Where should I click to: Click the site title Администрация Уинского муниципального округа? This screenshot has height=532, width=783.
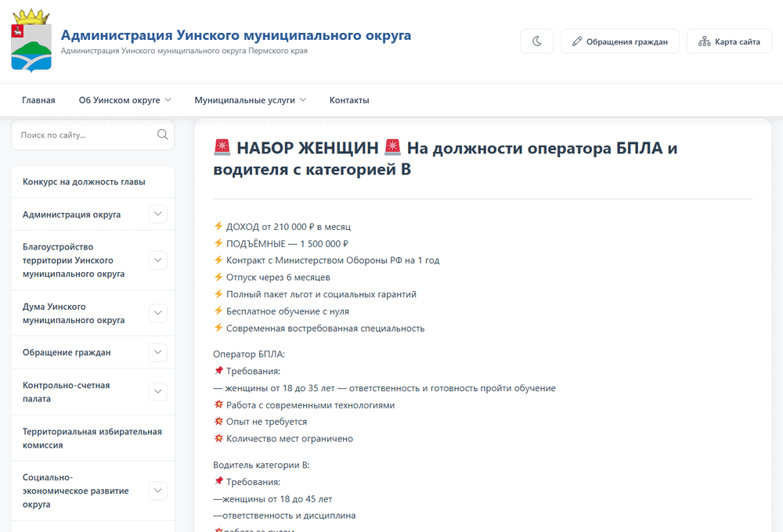pyautogui.click(x=236, y=35)
